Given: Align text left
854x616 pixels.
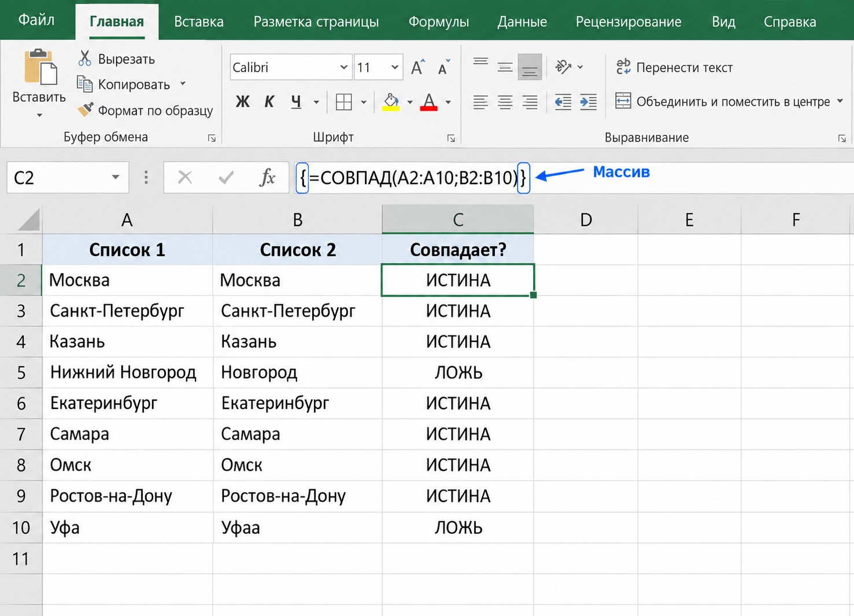Looking at the screenshot, I should tap(480, 102).
